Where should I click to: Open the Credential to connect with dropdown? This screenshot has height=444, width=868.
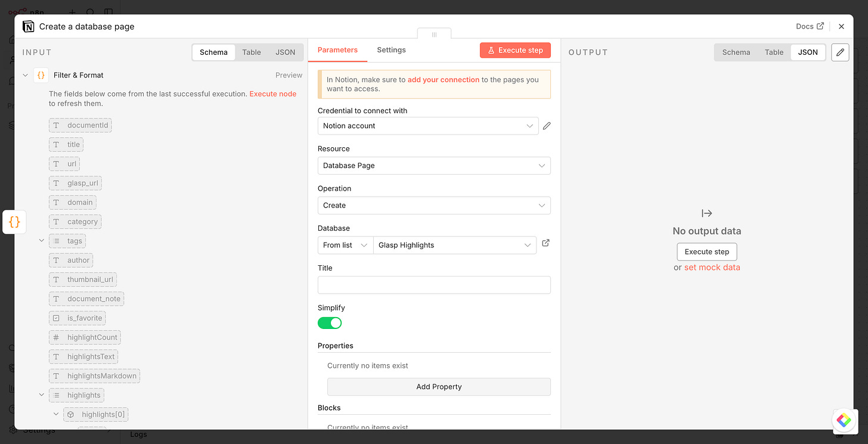coord(428,126)
